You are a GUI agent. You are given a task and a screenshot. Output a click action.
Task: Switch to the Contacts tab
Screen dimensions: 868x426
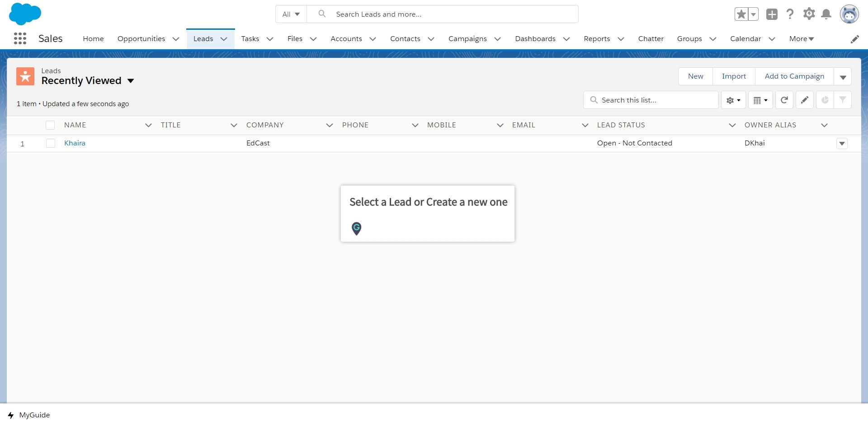[405, 39]
